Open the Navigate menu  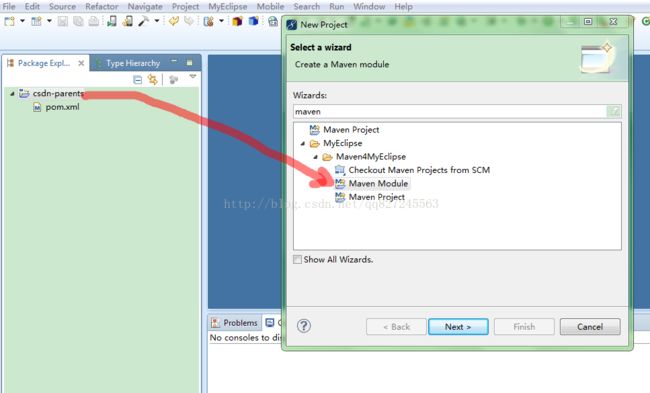click(x=145, y=7)
